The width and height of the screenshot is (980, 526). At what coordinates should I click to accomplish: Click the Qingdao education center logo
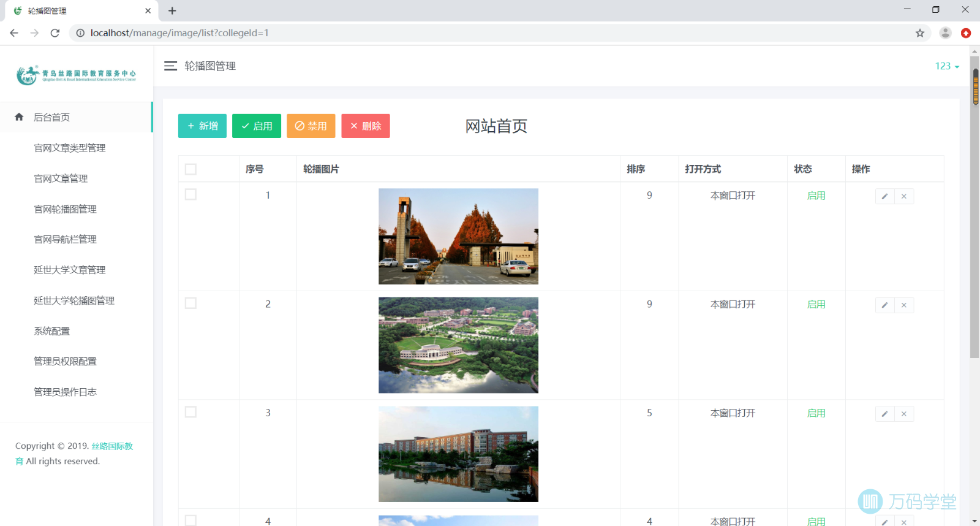pos(76,75)
